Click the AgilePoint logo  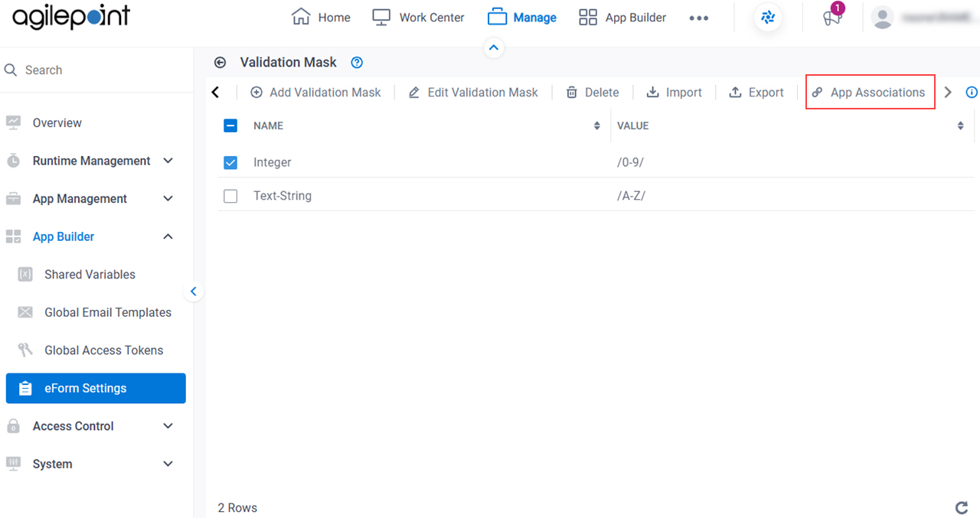point(71,18)
